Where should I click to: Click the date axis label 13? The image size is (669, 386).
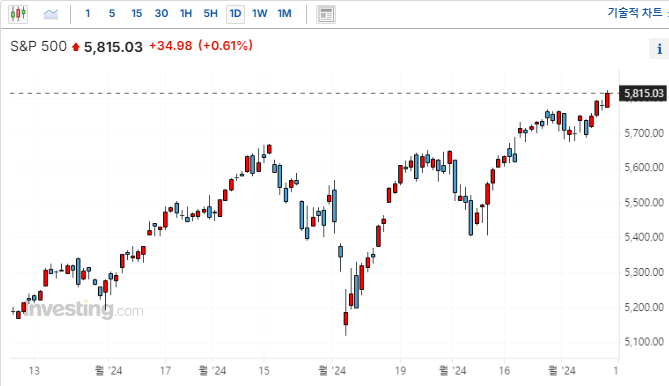(x=34, y=371)
